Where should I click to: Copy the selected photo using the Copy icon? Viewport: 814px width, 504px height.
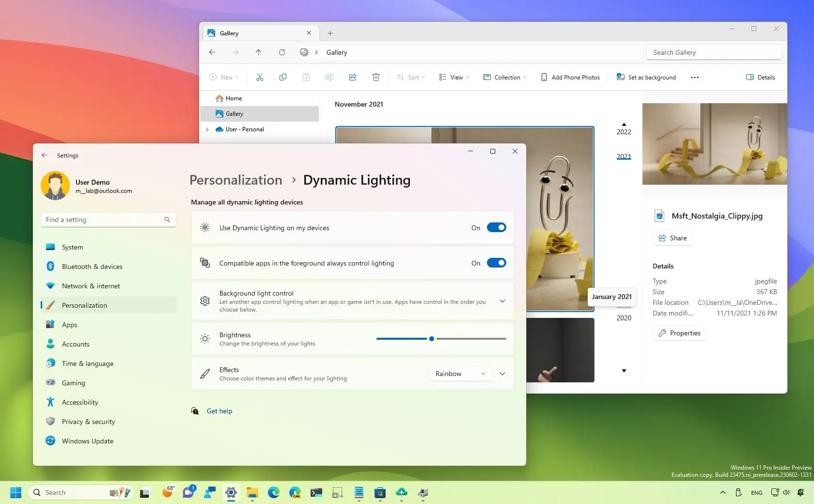(x=283, y=77)
